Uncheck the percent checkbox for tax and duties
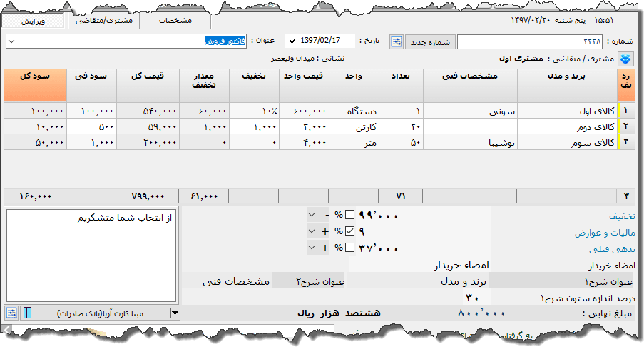This screenshot has width=644, height=347. point(349,231)
